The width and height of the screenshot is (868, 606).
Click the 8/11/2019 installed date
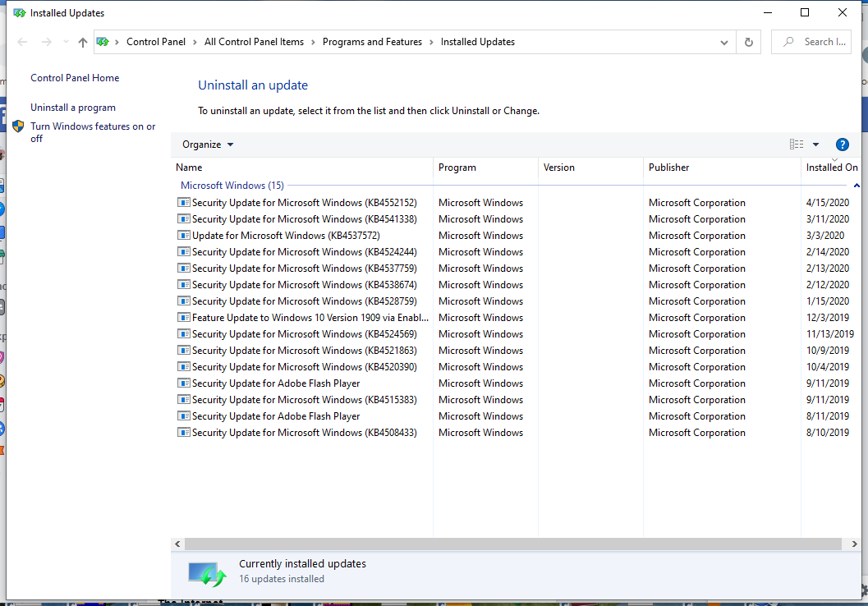(827, 416)
